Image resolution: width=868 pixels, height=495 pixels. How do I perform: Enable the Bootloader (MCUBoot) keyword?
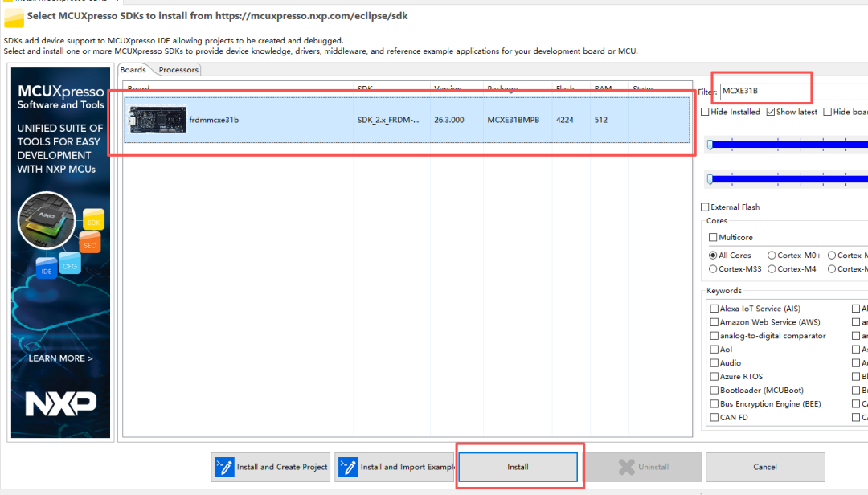point(714,391)
